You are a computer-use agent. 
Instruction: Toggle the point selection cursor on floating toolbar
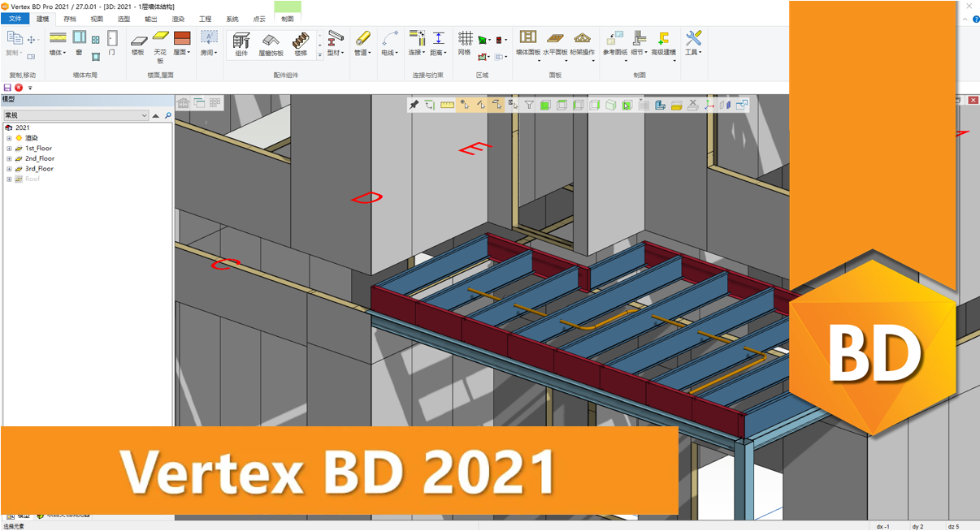[464, 105]
